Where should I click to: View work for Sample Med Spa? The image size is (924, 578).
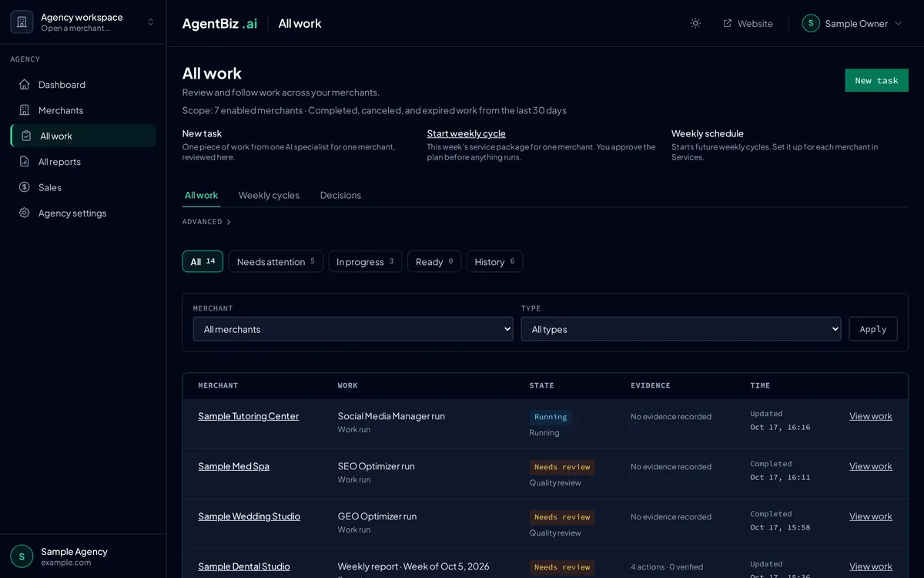[871, 466]
